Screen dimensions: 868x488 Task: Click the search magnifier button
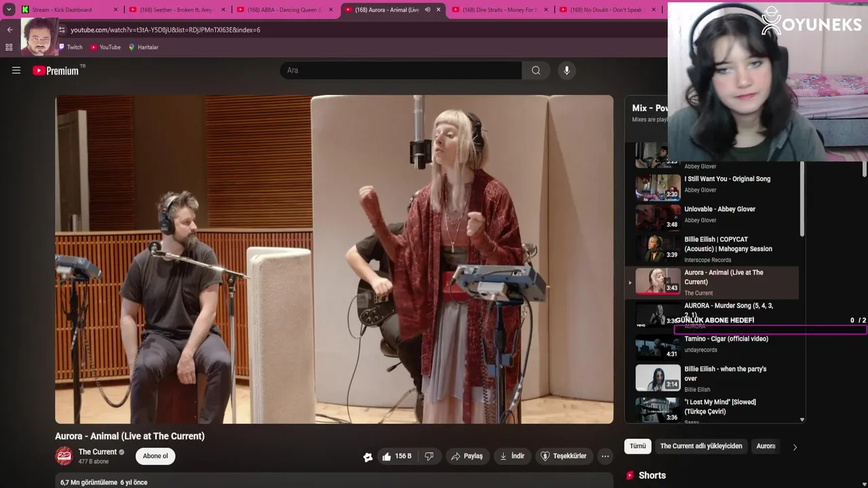[x=536, y=70]
